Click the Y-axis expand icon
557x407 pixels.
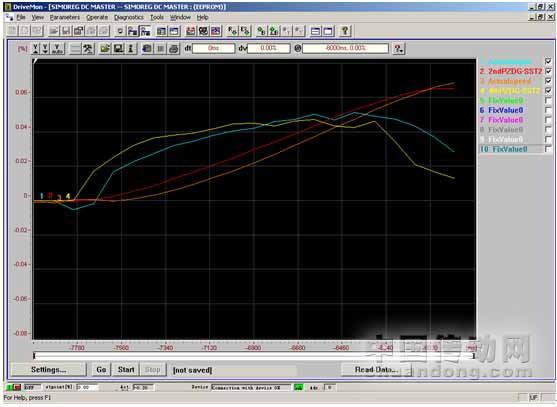coord(36,48)
